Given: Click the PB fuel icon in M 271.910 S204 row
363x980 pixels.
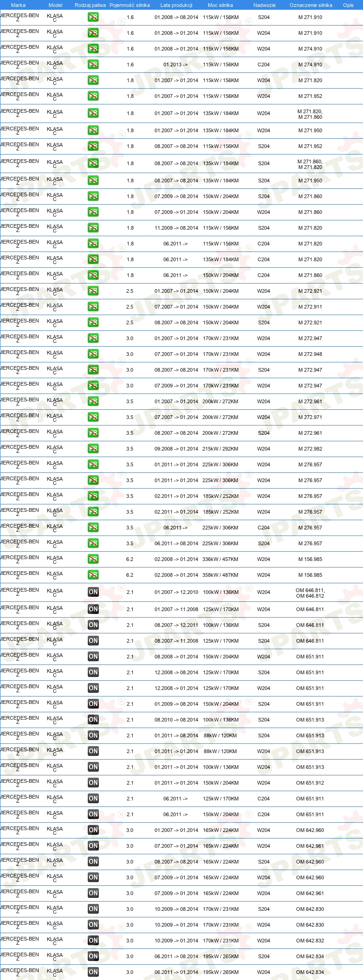Looking at the screenshot, I should coord(93,17).
